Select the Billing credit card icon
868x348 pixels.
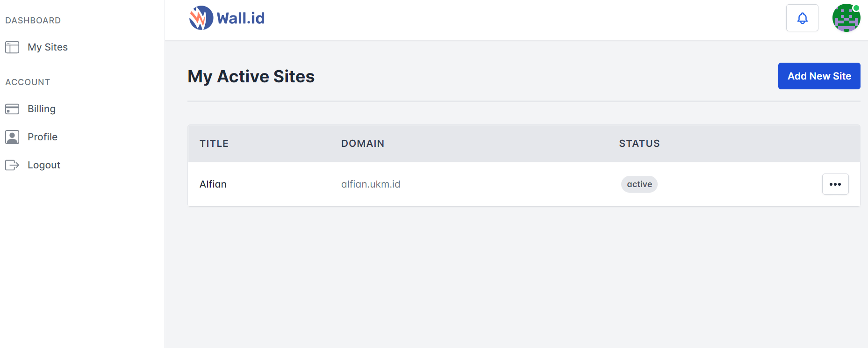point(12,109)
